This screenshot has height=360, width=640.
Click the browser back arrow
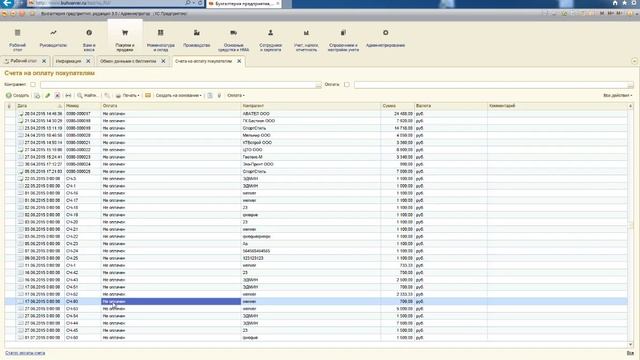click(x=7, y=3)
